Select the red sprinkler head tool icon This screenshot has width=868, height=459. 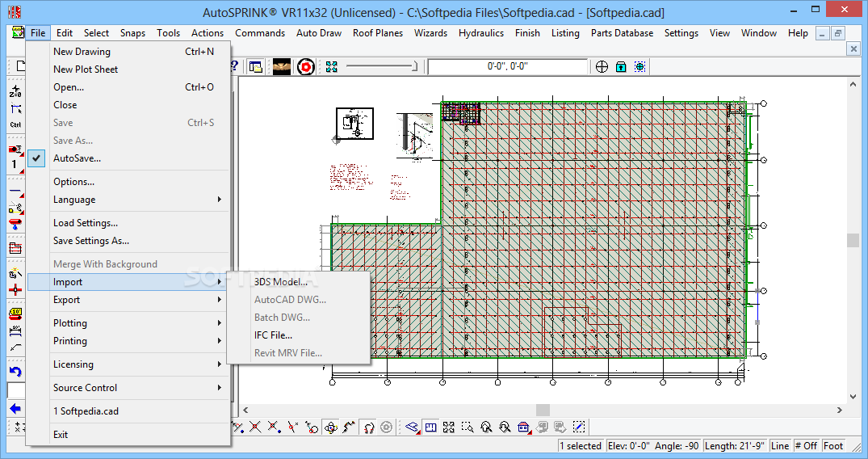click(15, 225)
